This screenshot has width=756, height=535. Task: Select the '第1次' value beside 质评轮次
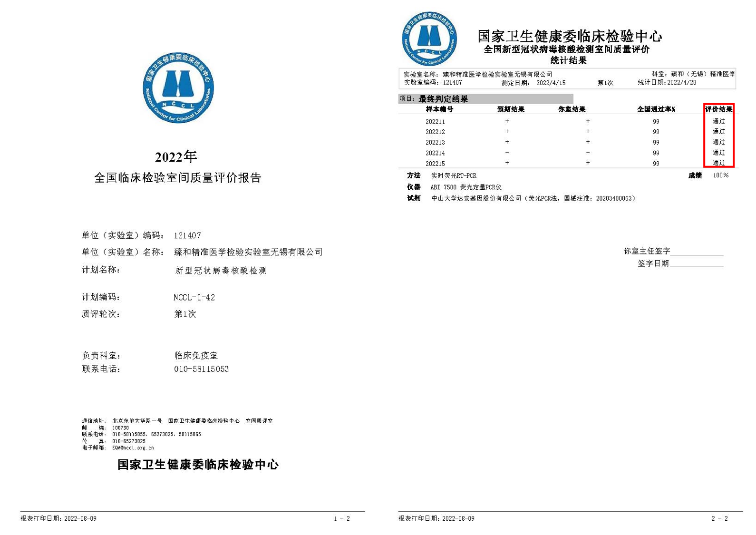[185, 314]
